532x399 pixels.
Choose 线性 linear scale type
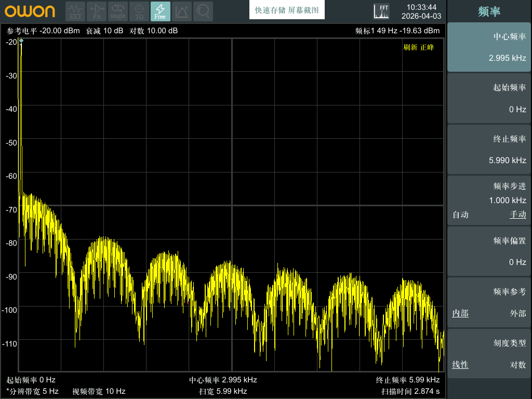460,365
